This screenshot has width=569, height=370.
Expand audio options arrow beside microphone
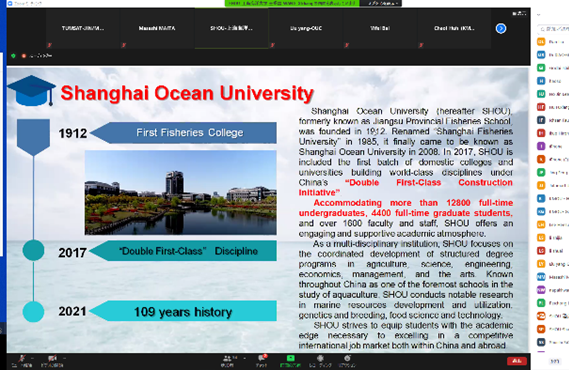pos(33,358)
